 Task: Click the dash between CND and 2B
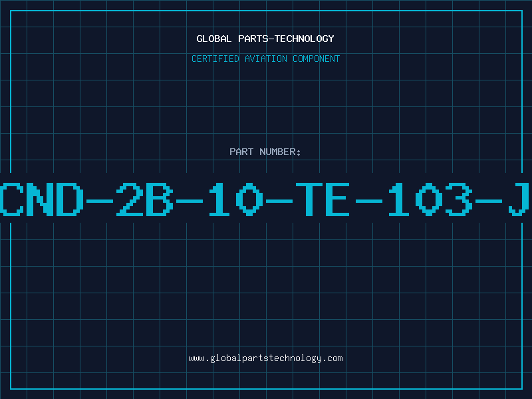(99, 201)
